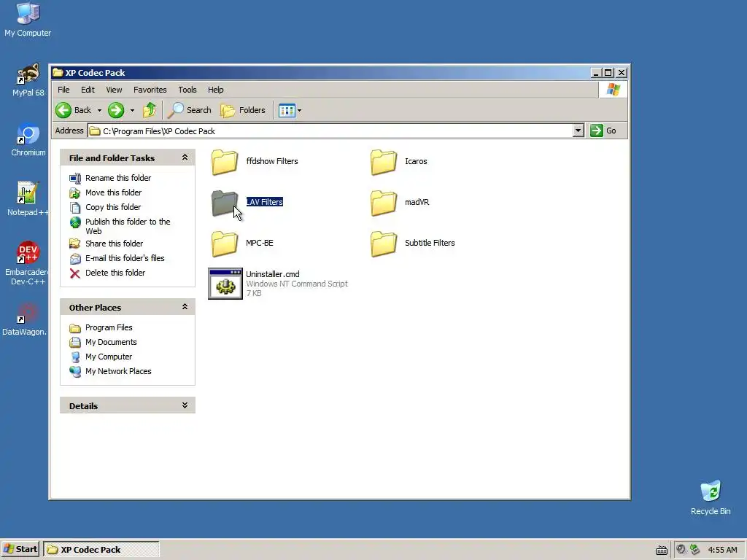Click the Go button
Viewport: 747px width, 560px height.
coord(603,131)
